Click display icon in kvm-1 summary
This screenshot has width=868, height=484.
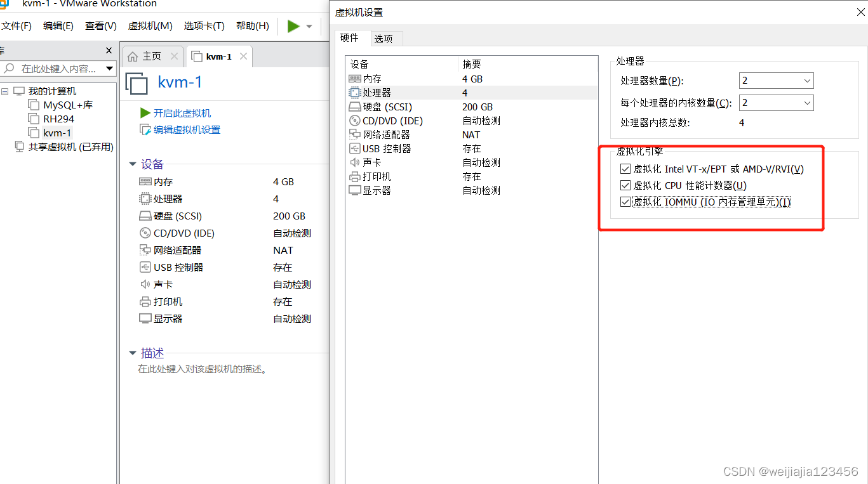click(x=145, y=318)
